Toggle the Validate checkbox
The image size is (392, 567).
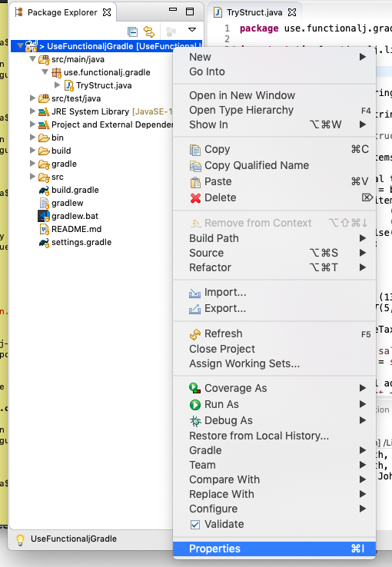195,524
